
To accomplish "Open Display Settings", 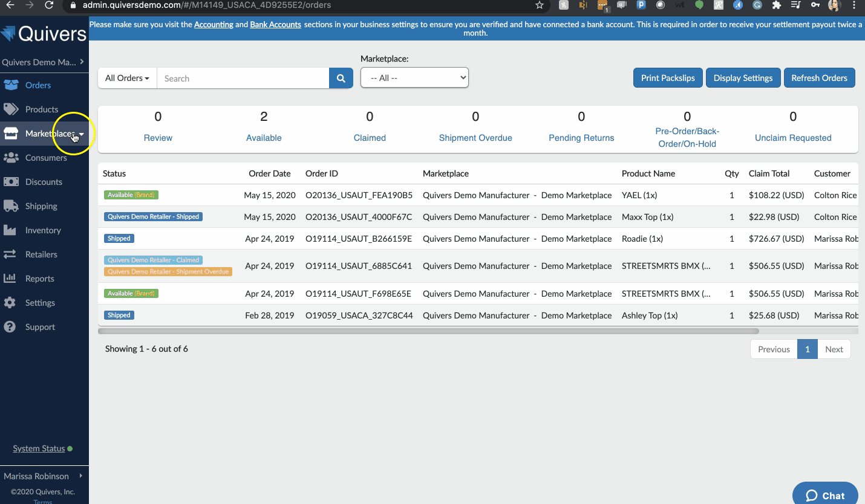I will (x=743, y=77).
